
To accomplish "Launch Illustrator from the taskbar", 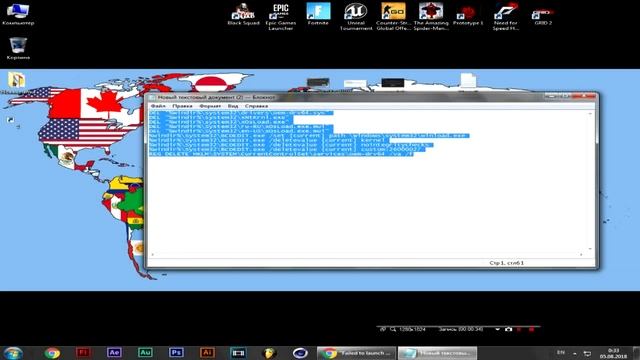I will [x=207, y=353].
